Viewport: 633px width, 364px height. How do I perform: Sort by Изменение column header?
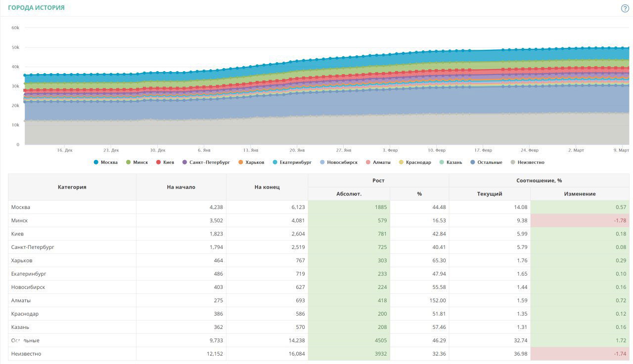[x=580, y=194]
